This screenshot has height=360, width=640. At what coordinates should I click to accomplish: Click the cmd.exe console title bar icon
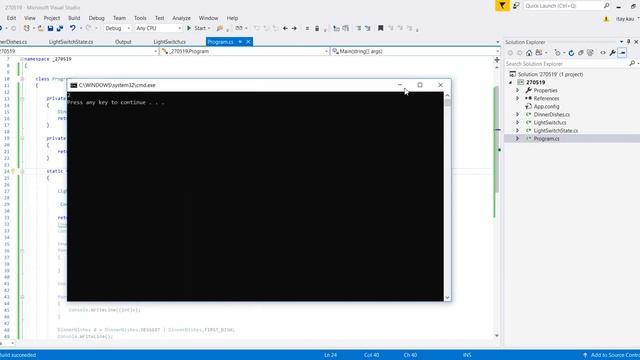coord(73,85)
